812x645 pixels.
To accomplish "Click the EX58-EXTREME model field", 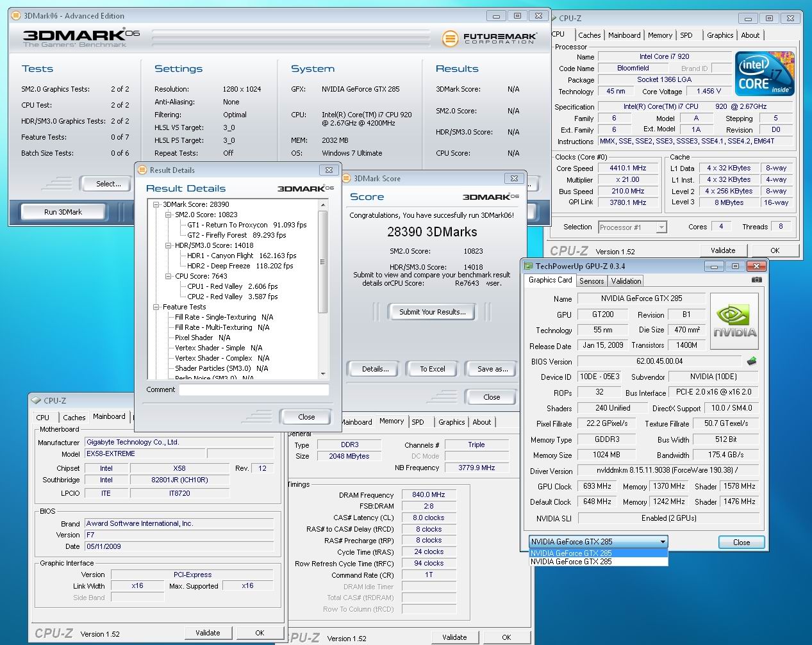I will (x=145, y=453).
